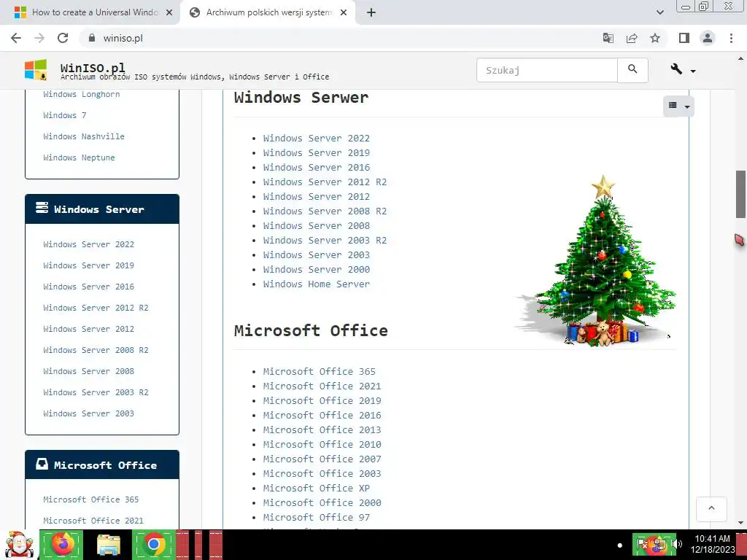Select Windows Server 2012 in sidebar
The width and height of the screenshot is (747, 560).
coord(88,329)
